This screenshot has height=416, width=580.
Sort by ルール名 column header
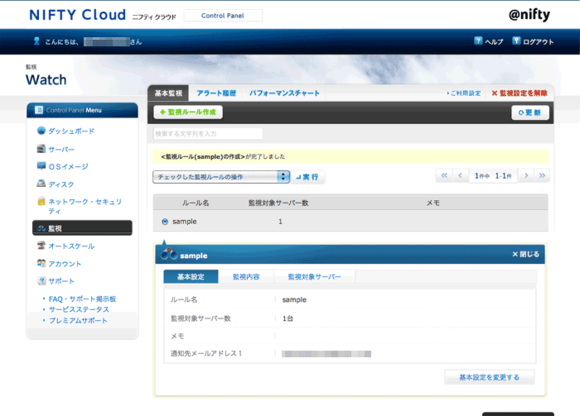[195, 203]
